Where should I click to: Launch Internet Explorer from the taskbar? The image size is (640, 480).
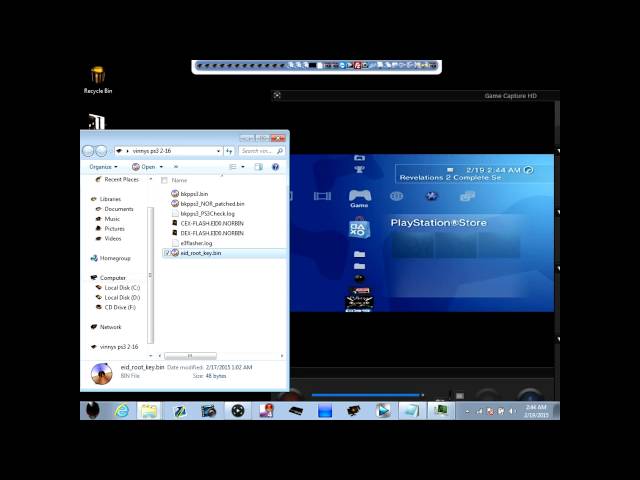pos(121,411)
